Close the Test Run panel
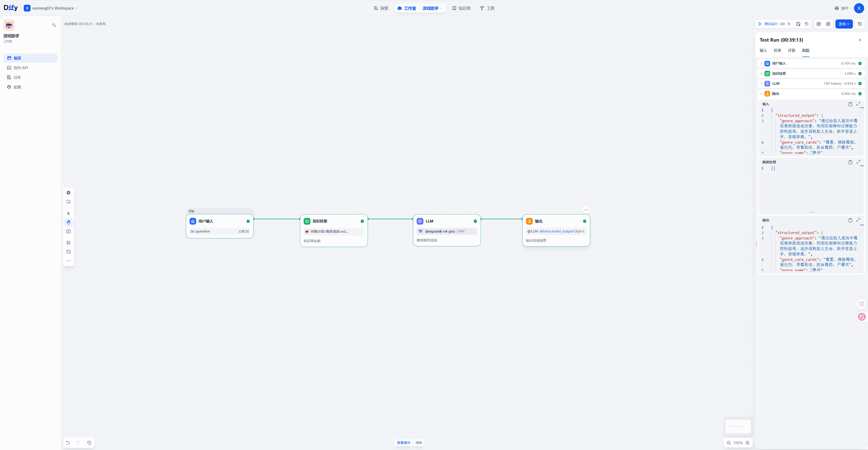 coord(860,40)
